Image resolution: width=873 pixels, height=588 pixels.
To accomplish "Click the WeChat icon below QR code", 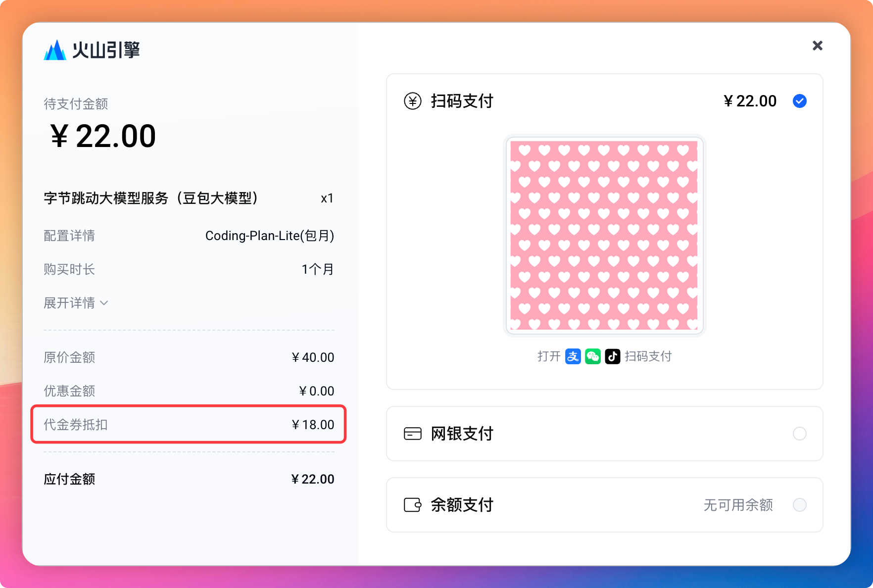I will (592, 356).
